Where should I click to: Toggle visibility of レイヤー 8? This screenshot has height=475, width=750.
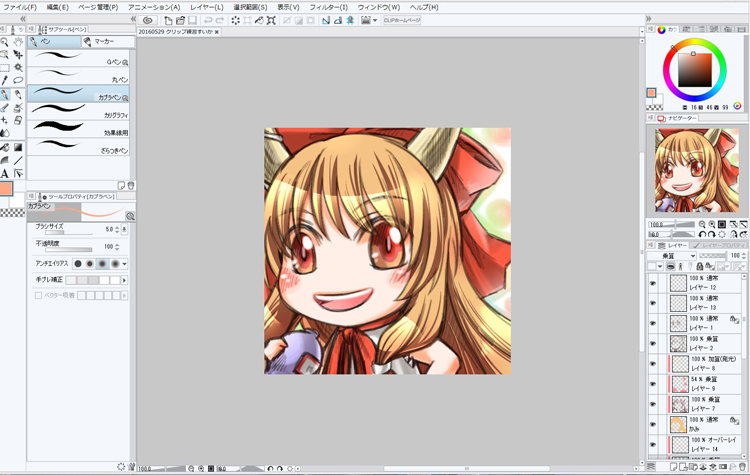click(x=653, y=364)
